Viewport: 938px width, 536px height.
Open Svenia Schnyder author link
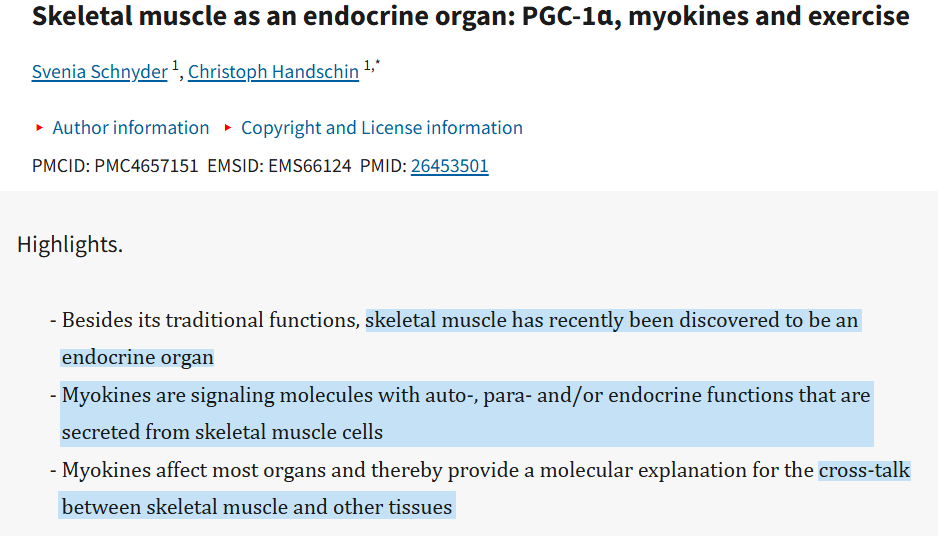[100, 72]
